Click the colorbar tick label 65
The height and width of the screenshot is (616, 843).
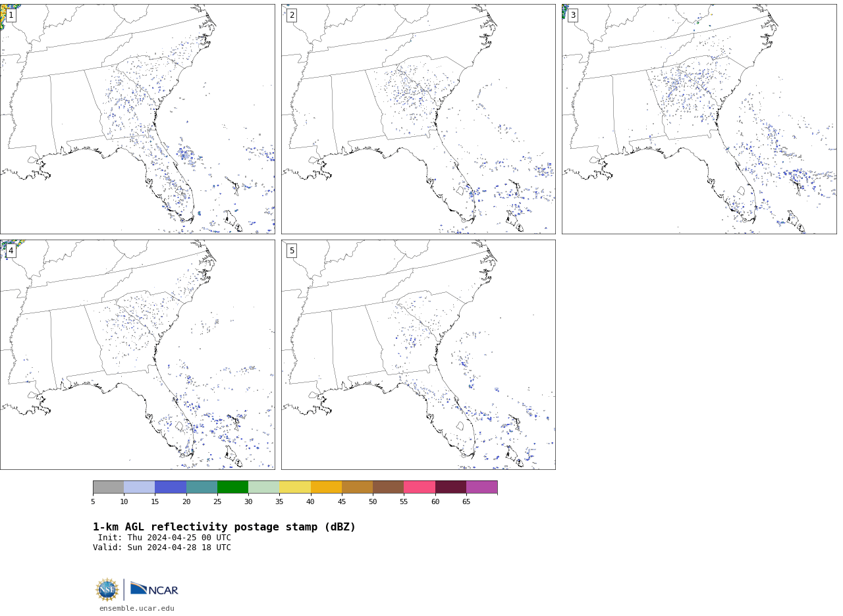[466, 502]
